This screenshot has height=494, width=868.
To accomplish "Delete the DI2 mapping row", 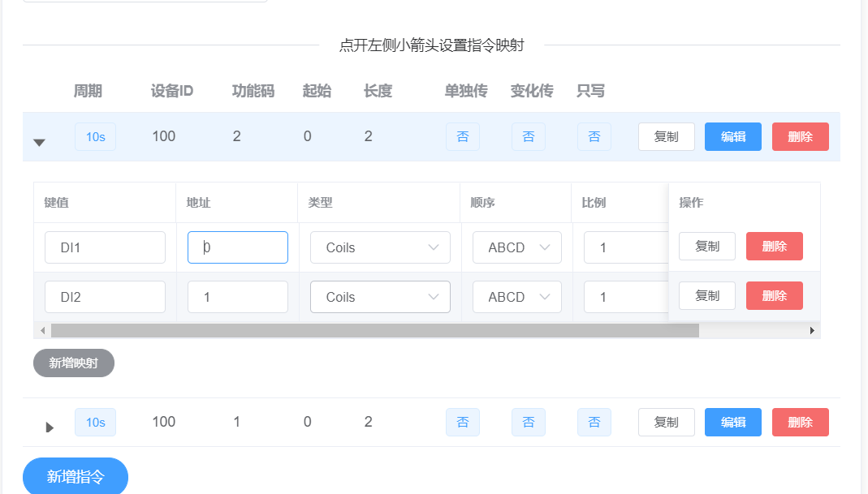I will pyautogui.click(x=775, y=295).
